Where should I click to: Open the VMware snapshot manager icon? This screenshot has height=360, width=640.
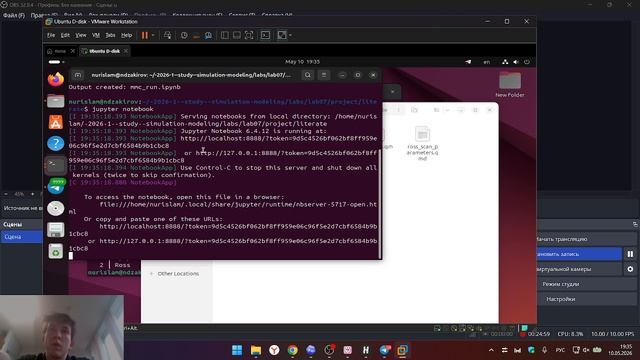tap(209, 36)
